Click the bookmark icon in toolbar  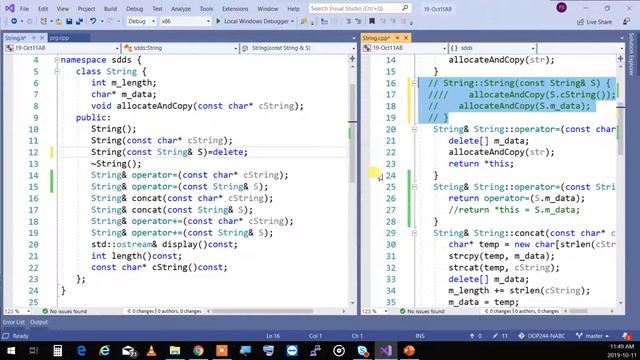[x=372, y=21]
